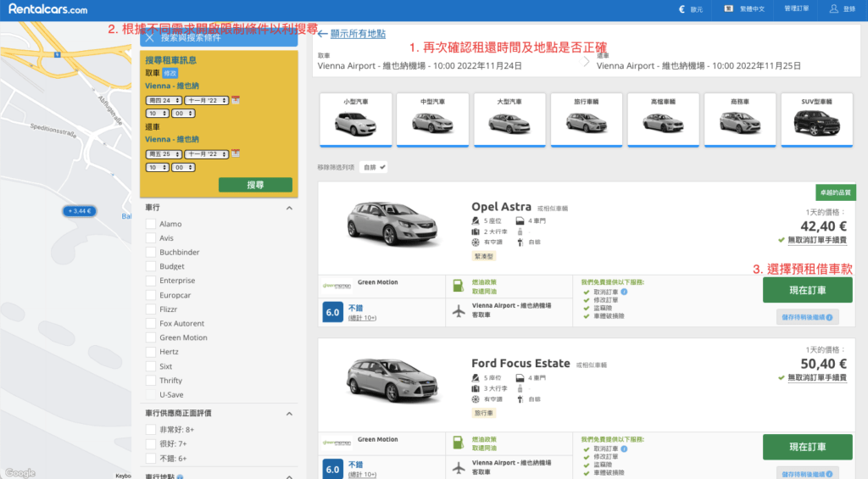Click the Ford Focus Estate car image
The width and height of the screenshot is (868, 479).
click(392, 380)
